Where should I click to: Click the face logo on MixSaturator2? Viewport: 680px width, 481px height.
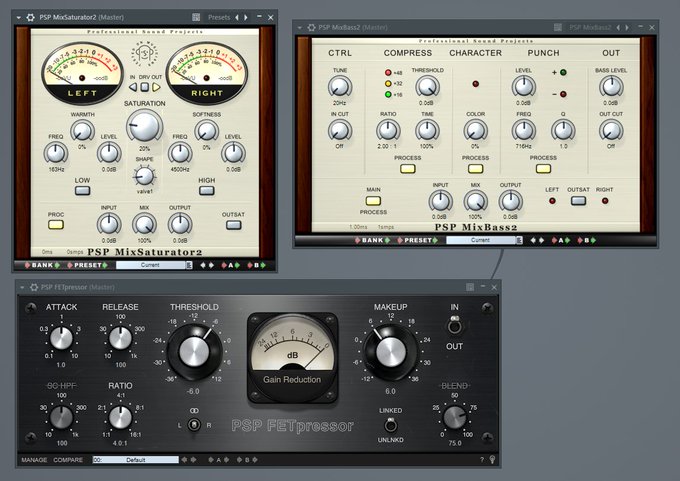pos(144,54)
